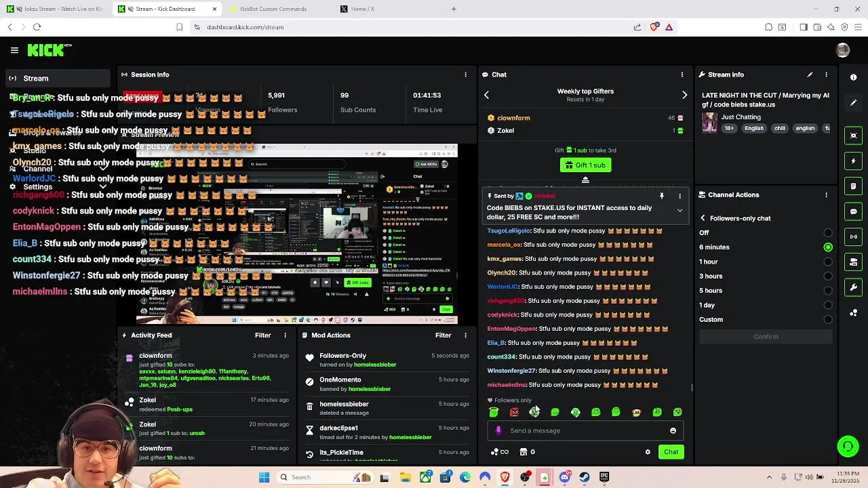Toggle the channel actions icon in right sidebar

tap(854, 262)
